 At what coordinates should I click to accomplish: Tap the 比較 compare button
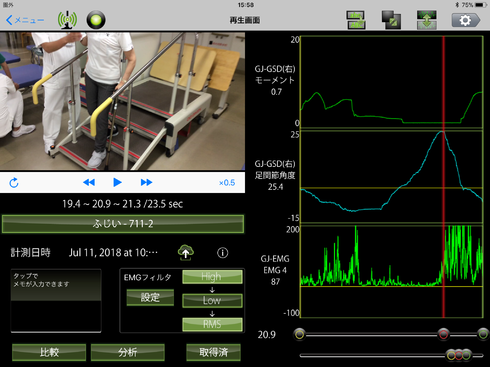49,352
